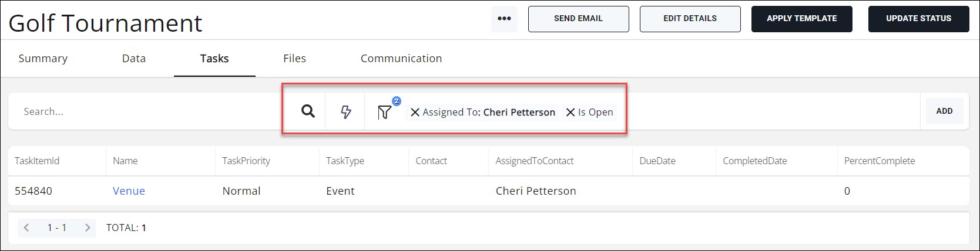Click the Apply Template button
The width and height of the screenshot is (980, 251).
click(801, 19)
